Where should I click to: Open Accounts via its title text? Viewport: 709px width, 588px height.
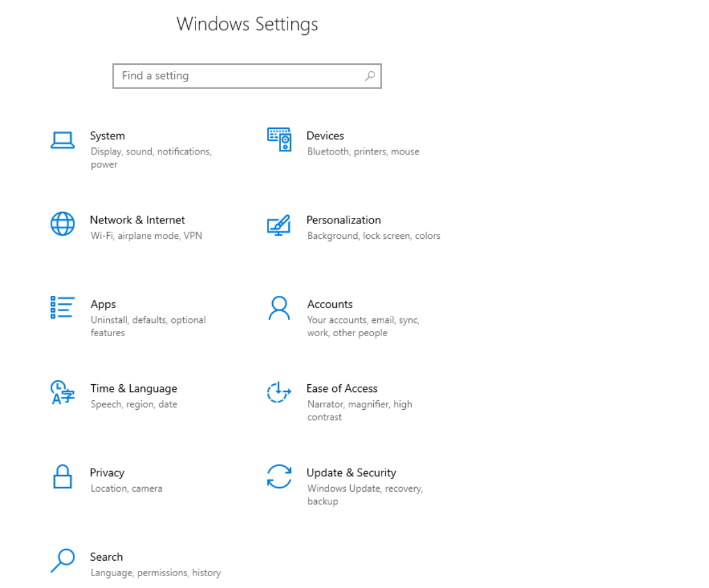pyautogui.click(x=330, y=304)
